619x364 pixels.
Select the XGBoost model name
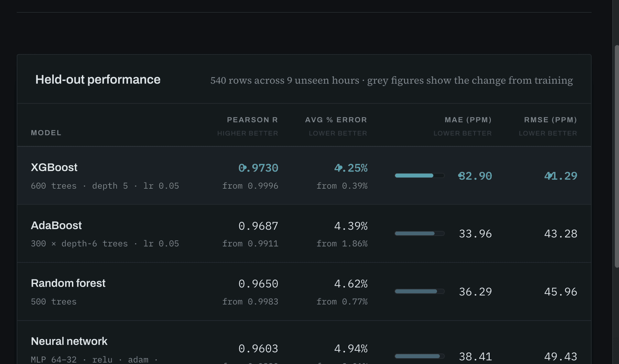(x=54, y=167)
